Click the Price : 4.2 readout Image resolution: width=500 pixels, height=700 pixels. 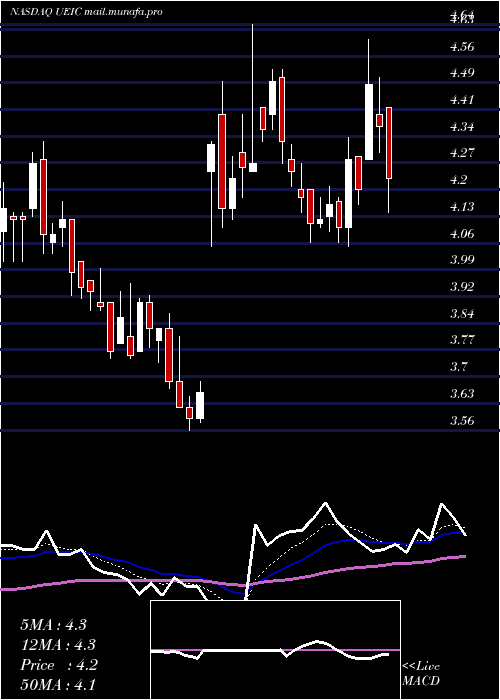pyautogui.click(x=59, y=665)
